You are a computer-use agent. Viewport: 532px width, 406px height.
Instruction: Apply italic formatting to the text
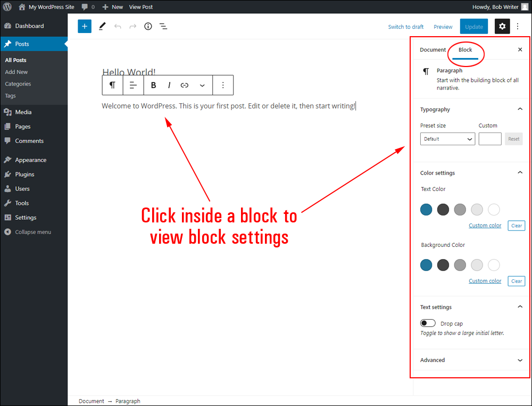click(169, 85)
